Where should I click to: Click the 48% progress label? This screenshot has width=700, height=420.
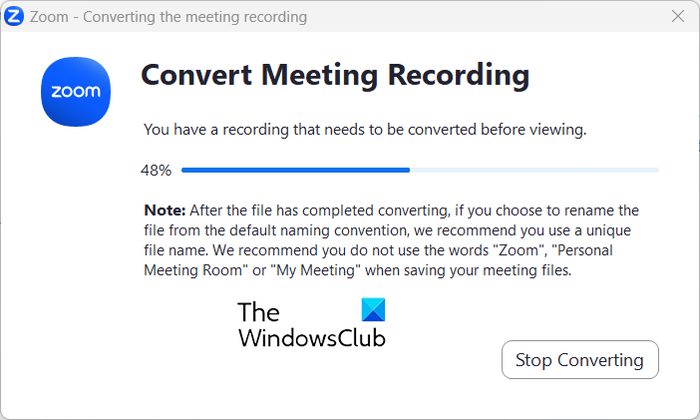tap(156, 170)
